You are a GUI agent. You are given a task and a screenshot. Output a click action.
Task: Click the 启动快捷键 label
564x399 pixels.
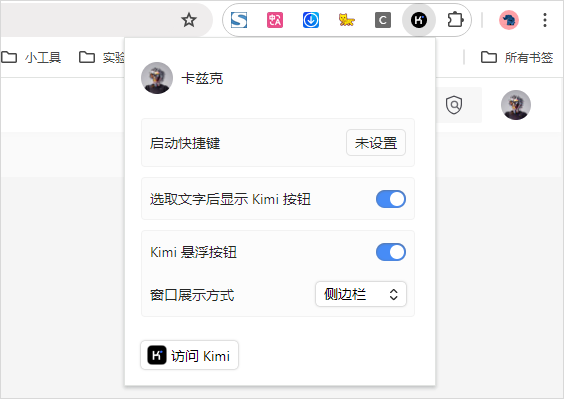tap(185, 143)
